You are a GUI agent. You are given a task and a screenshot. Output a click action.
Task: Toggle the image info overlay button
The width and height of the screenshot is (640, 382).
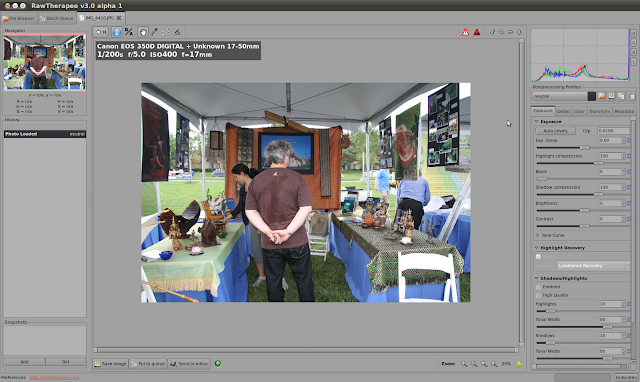(x=117, y=32)
